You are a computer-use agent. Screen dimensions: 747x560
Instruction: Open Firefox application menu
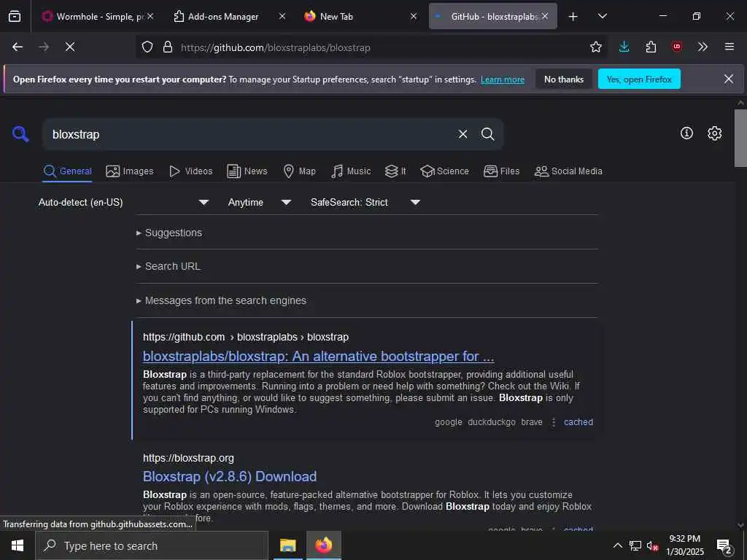(729, 47)
